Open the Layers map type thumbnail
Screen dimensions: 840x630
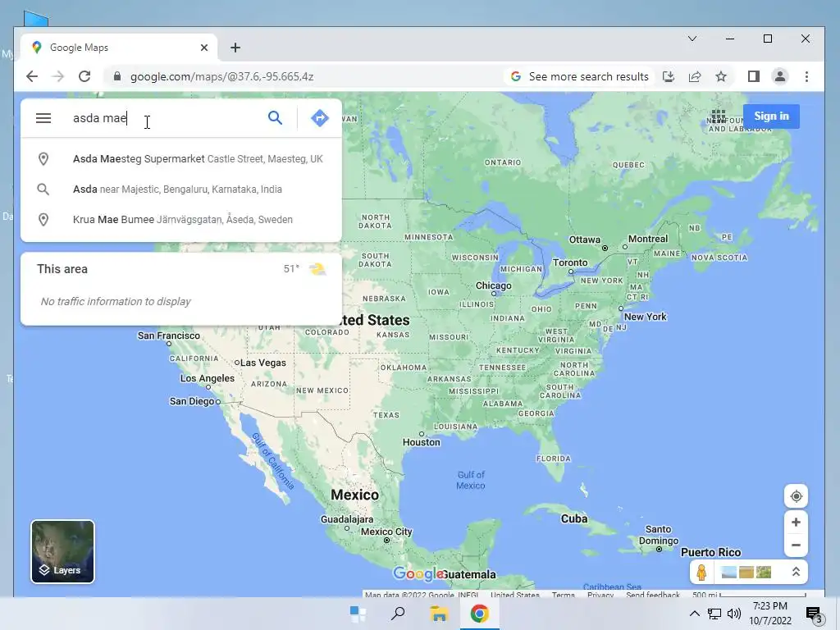point(62,551)
